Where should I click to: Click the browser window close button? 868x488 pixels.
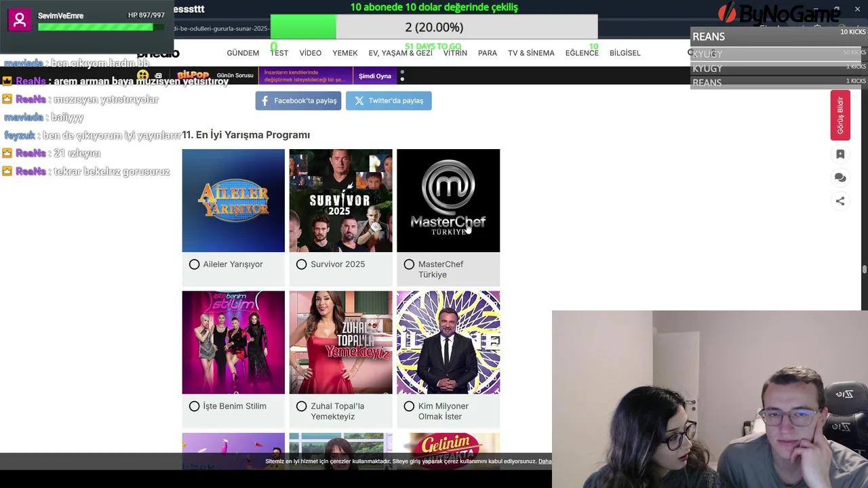click(x=857, y=9)
